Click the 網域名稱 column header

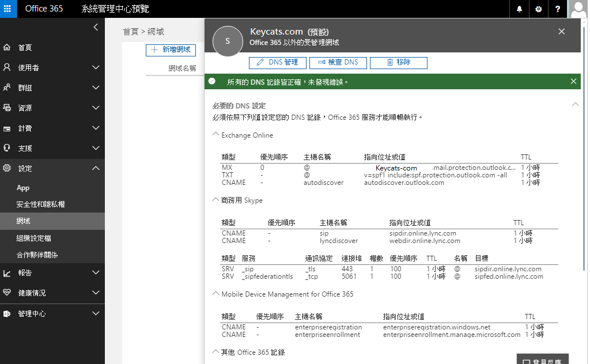click(x=182, y=68)
